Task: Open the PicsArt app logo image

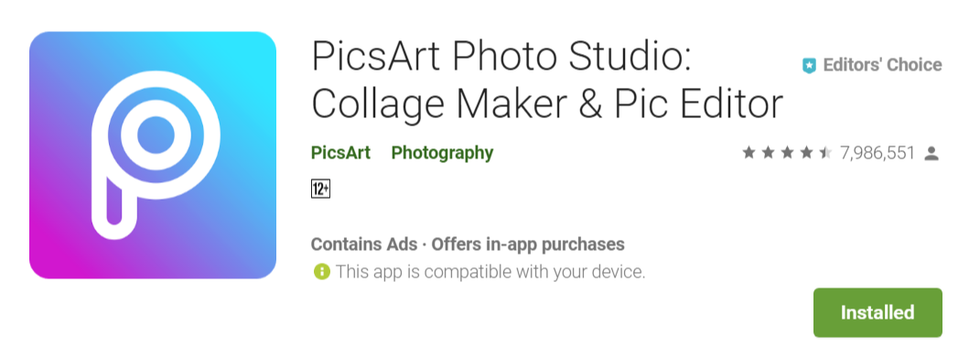Action: tap(153, 155)
